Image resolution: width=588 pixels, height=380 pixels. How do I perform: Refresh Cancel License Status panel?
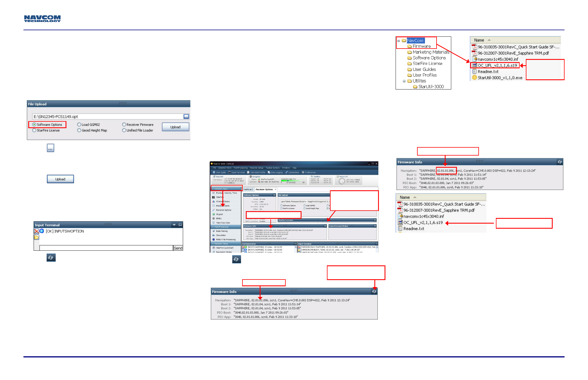[x=375, y=226]
